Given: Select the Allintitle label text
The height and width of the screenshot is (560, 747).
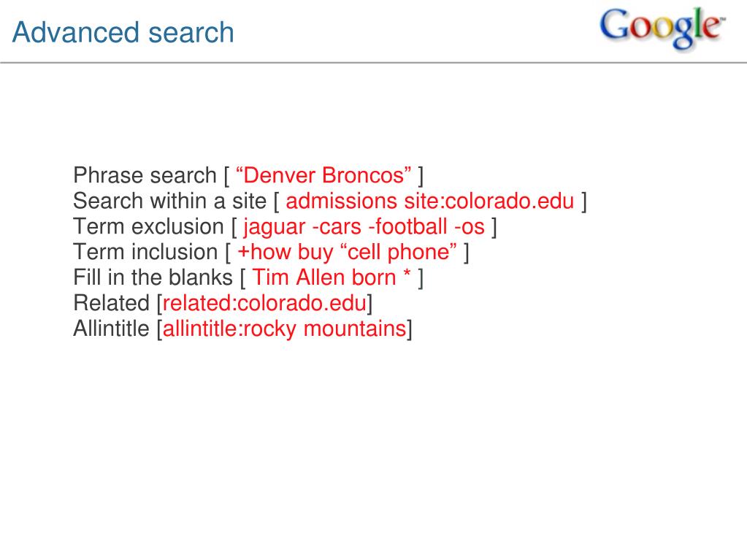Looking at the screenshot, I should coord(112,329).
